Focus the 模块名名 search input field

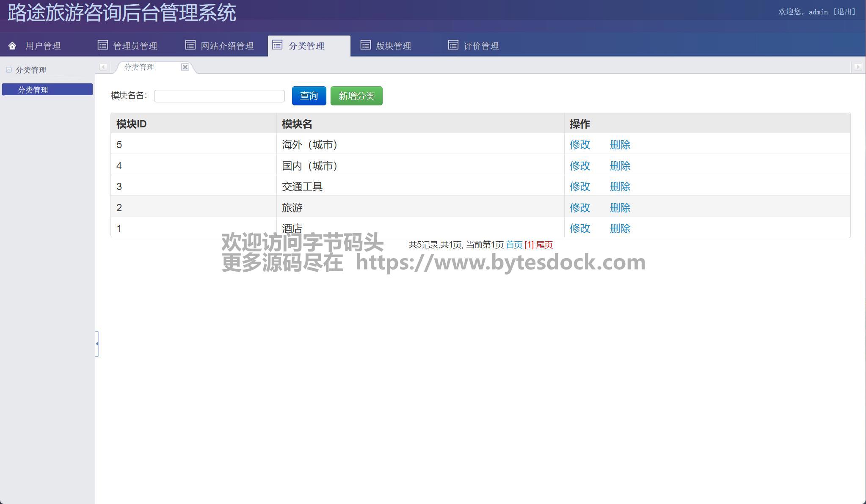pyautogui.click(x=219, y=96)
